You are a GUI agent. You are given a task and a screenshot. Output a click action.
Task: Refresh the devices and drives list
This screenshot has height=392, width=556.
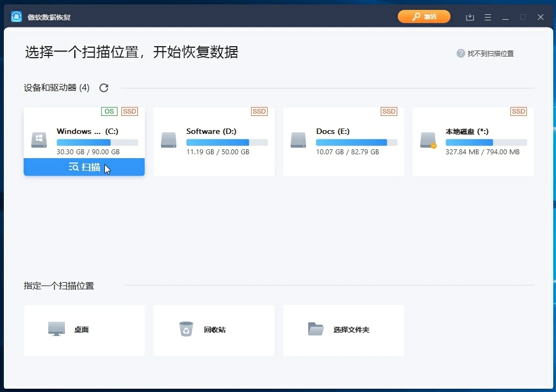(103, 87)
